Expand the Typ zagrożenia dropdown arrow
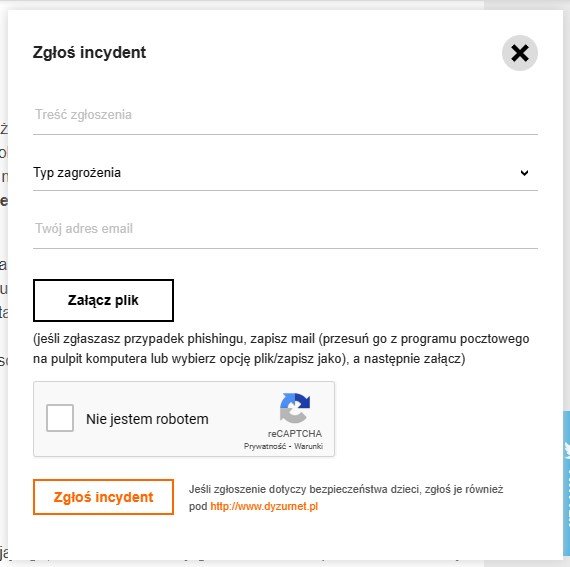The image size is (570, 567). (x=524, y=173)
